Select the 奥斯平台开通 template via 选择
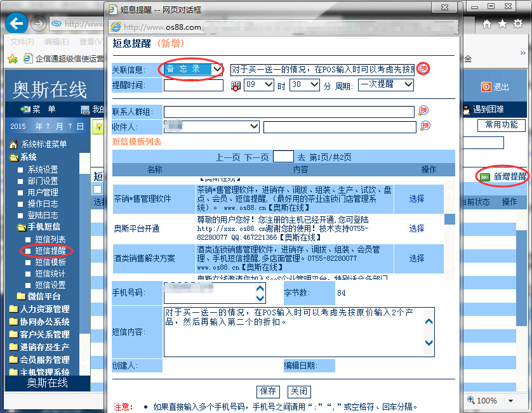Screen dimensions: 532x413 coord(416,228)
